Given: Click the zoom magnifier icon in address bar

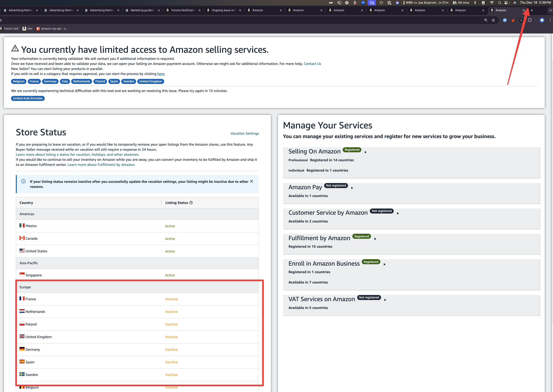Looking at the screenshot, I should click(486, 20).
